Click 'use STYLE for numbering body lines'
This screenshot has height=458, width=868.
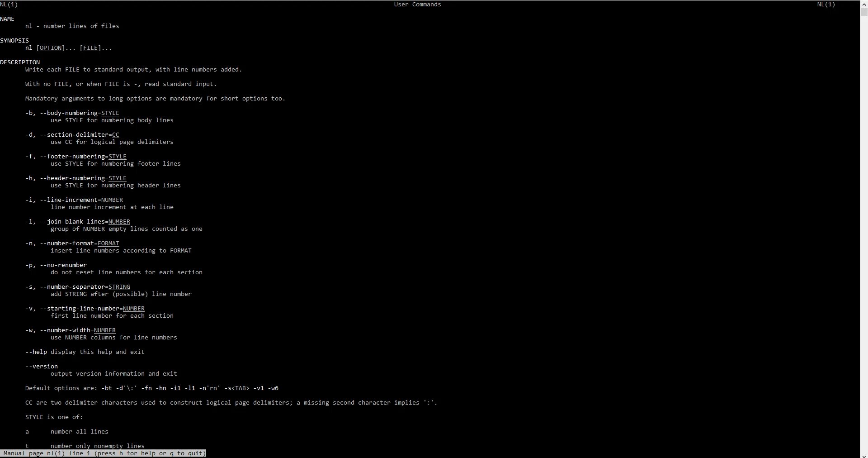[x=112, y=120]
